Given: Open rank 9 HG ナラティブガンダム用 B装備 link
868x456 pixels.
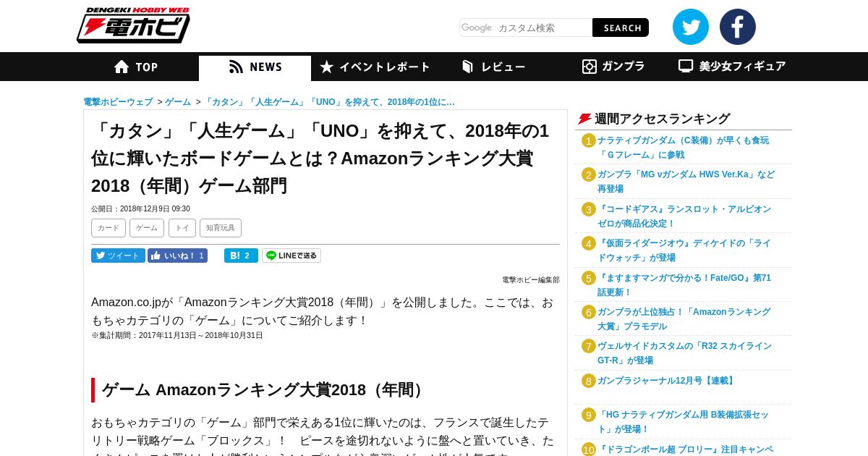Looking at the screenshot, I should click(x=684, y=422).
